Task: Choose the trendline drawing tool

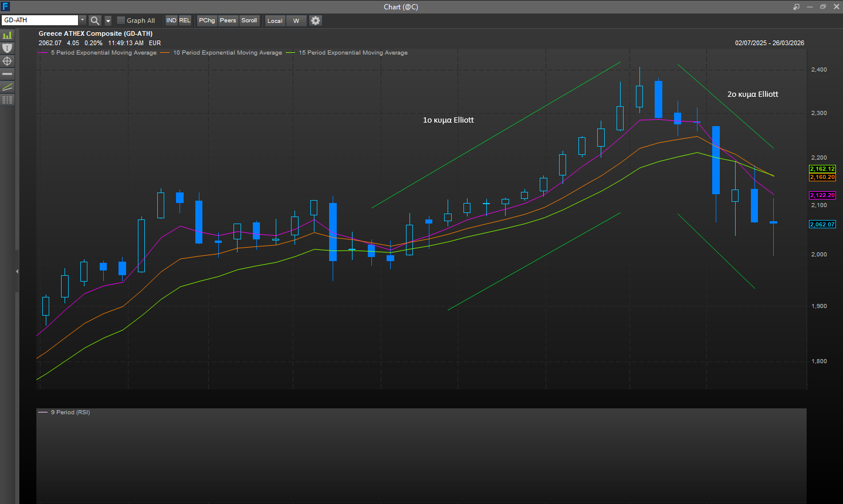Action: pos(8,86)
